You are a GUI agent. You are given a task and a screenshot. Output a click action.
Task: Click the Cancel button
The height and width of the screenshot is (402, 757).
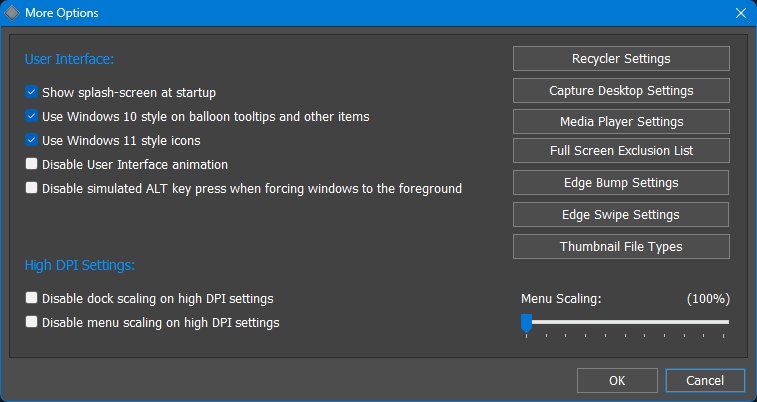[705, 381]
